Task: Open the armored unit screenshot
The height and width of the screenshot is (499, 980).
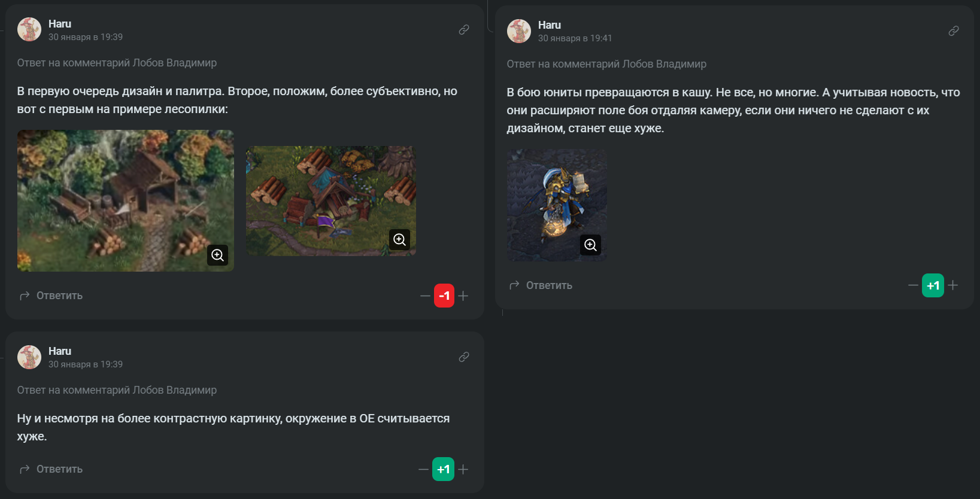Action: [557, 205]
